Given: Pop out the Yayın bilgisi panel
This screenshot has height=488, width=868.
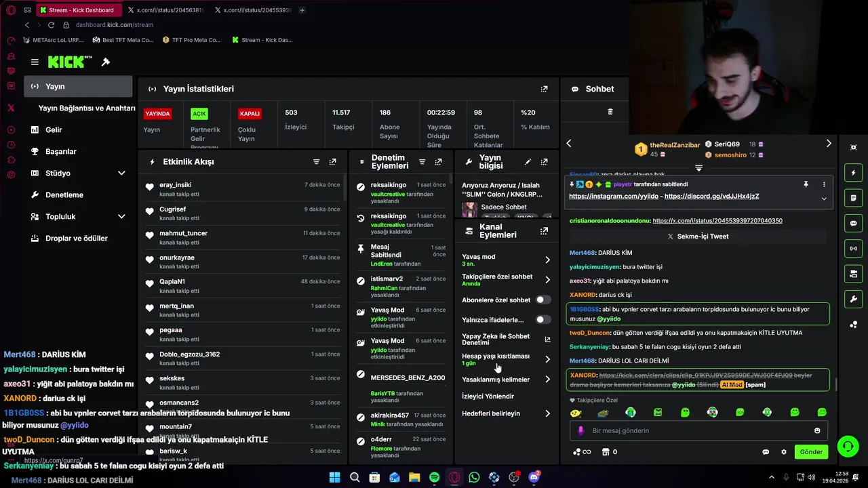Looking at the screenshot, I should coord(544,162).
